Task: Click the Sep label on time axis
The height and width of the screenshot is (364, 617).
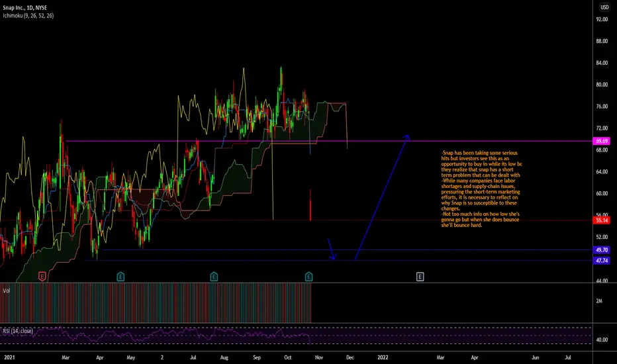Action: (x=257, y=357)
